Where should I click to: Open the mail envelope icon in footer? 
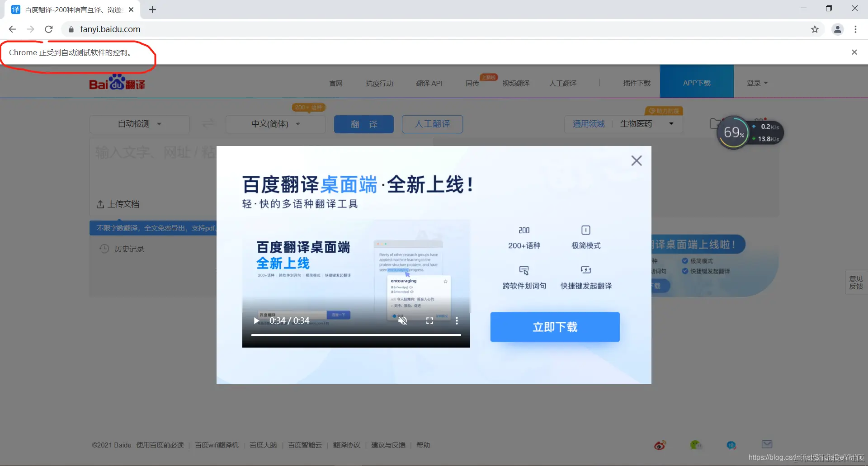click(767, 445)
